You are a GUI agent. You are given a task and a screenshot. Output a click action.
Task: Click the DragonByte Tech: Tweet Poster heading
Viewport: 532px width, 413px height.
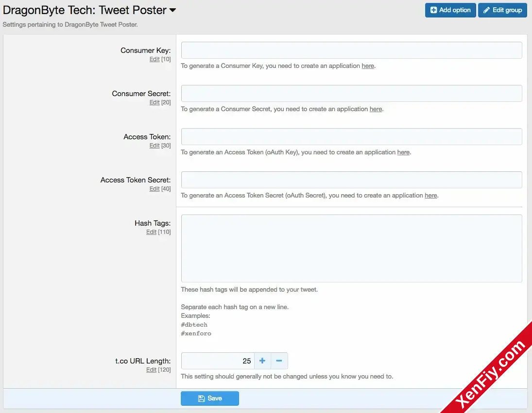(85, 10)
